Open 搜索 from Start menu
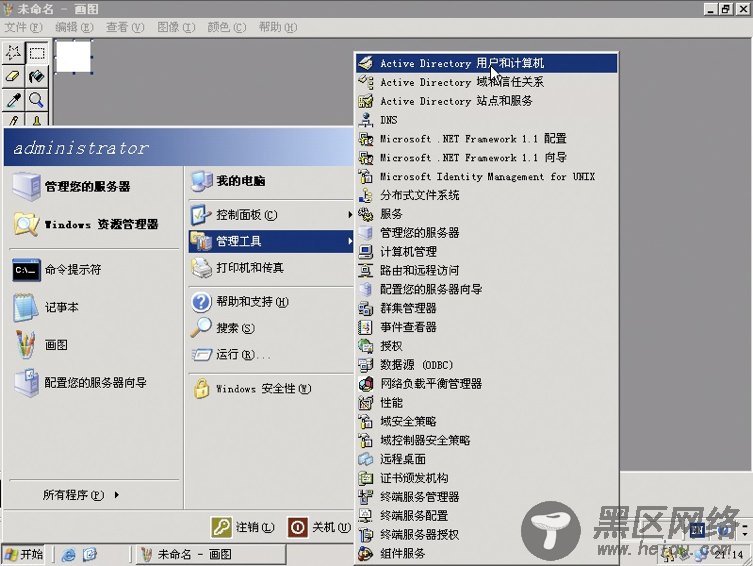 (x=271, y=328)
